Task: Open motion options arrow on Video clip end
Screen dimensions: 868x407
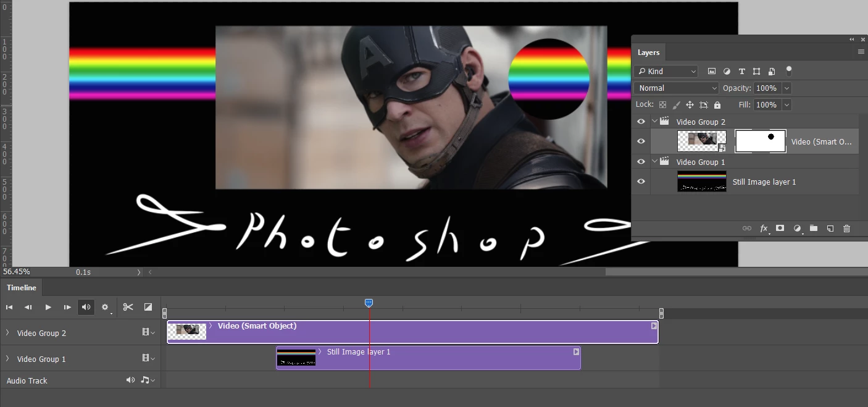Action: point(654,326)
